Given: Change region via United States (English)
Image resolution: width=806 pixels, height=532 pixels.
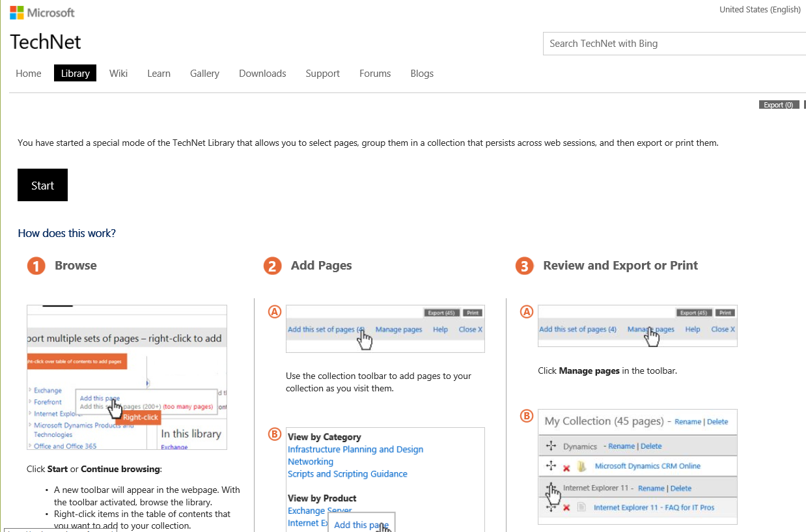Looking at the screenshot, I should [x=759, y=10].
